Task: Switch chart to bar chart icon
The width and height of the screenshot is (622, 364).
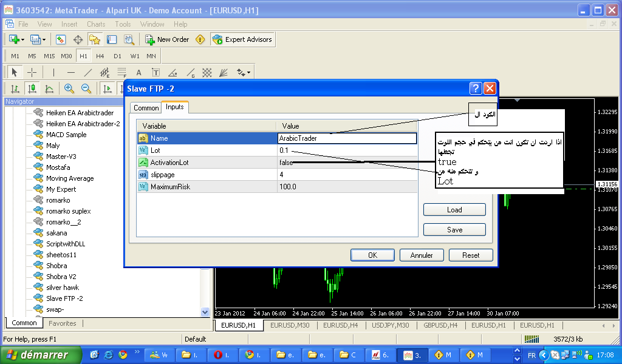Action: 15,89
